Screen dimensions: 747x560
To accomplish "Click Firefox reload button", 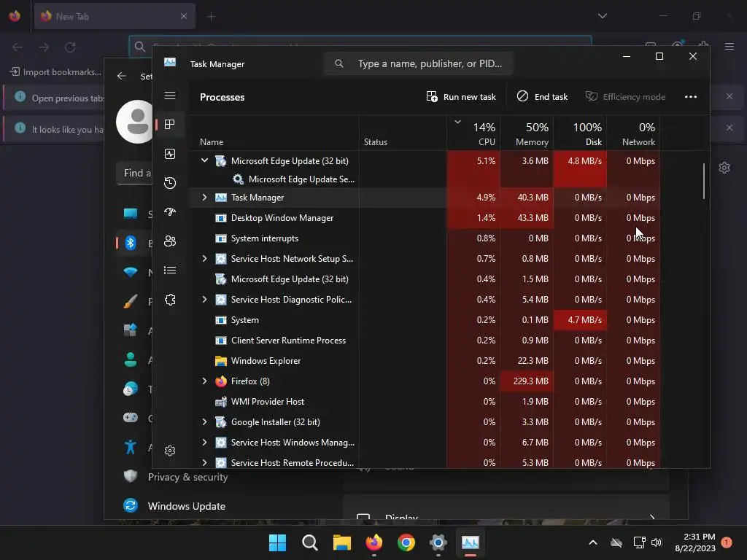I will pyautogui.click(x=70, y=47).
